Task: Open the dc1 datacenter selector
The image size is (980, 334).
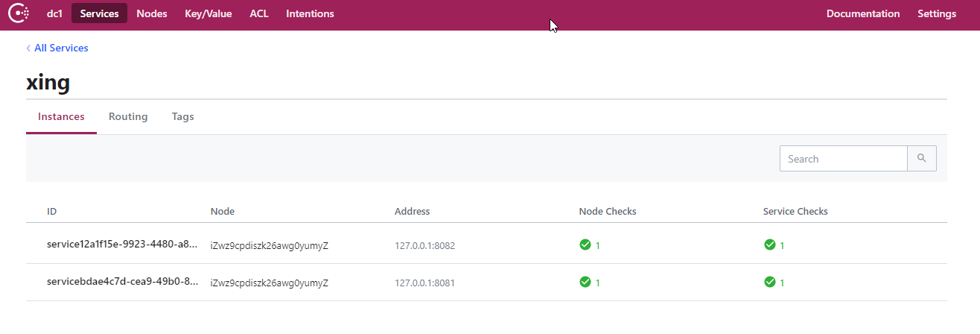Action: pyautogui.click(x=54, y=13)
